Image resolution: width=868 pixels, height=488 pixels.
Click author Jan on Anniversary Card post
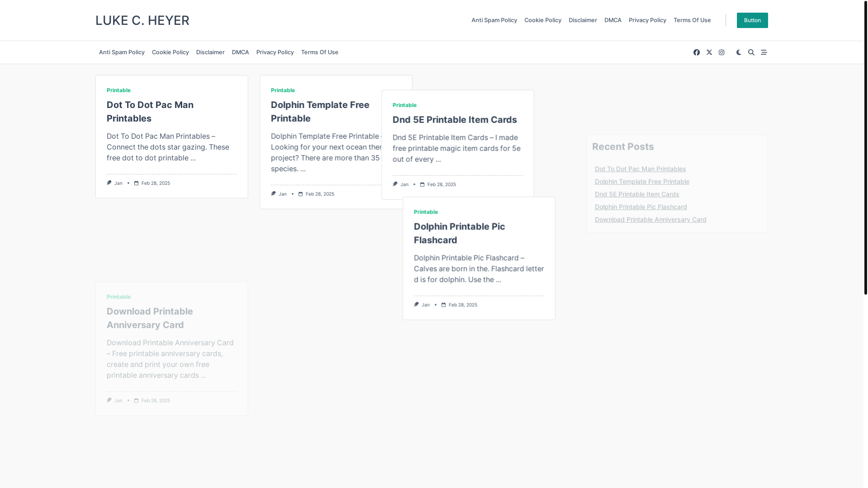tap(118, 400)
